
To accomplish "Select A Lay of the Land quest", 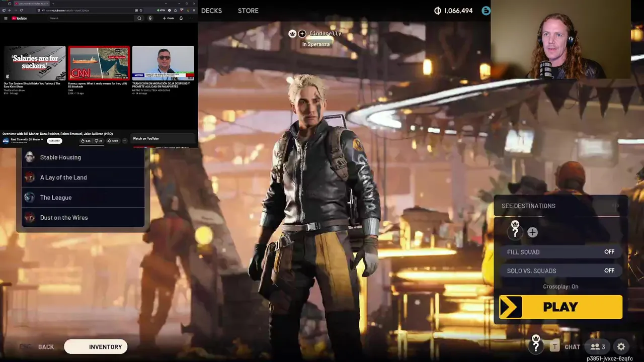I will 83,177.
